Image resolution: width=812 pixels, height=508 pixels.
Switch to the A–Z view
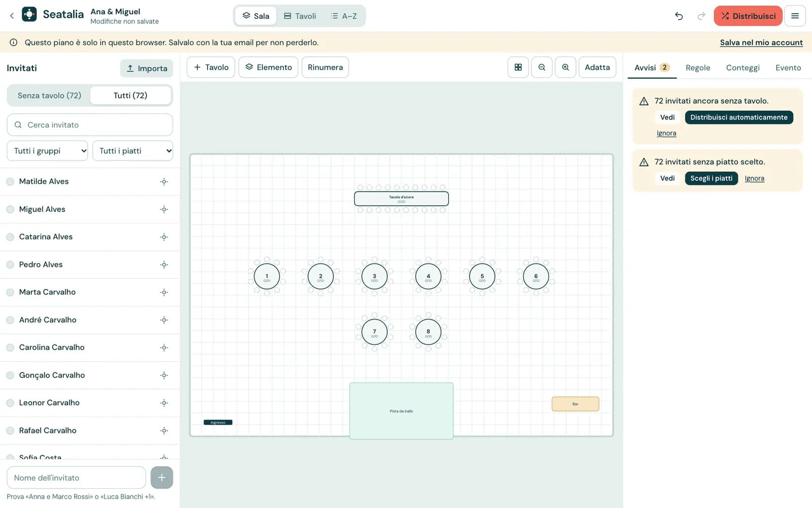[x=344, y=16]
